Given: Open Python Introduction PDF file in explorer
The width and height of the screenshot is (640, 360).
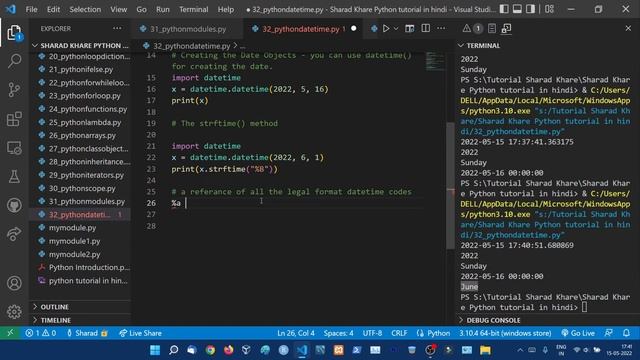Looking at the screenshot, I should pos(89,267).
